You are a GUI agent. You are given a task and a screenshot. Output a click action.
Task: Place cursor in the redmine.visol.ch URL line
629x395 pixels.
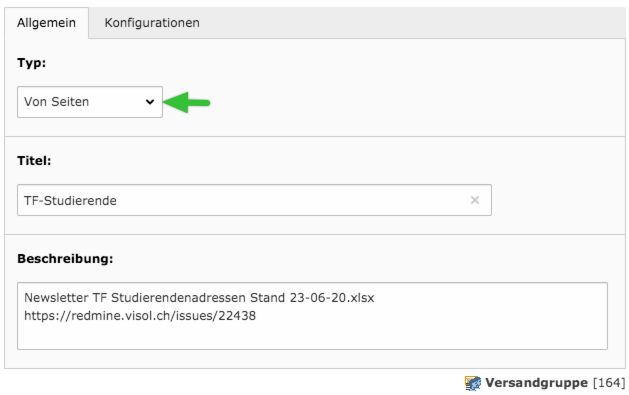coord(140,316)
